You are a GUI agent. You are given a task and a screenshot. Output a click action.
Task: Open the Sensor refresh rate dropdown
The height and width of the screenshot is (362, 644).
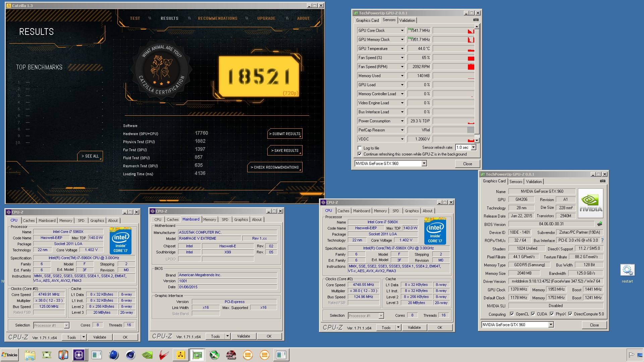[473, 147]
